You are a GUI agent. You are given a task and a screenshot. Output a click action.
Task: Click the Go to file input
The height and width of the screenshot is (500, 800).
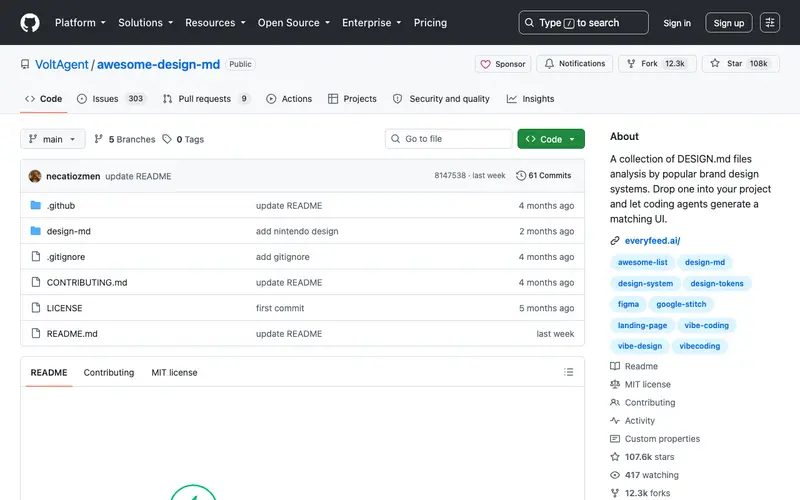449,139
